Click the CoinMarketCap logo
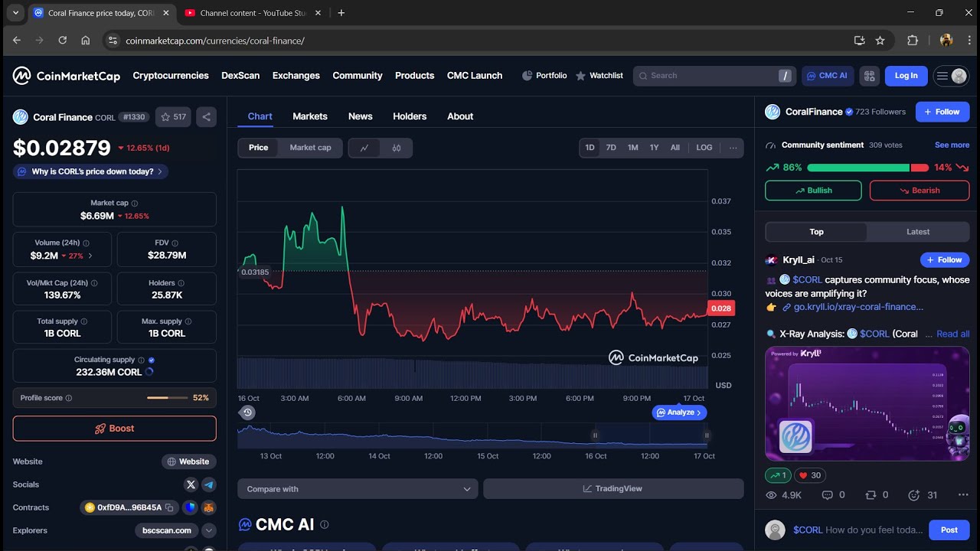 (67, 76)
